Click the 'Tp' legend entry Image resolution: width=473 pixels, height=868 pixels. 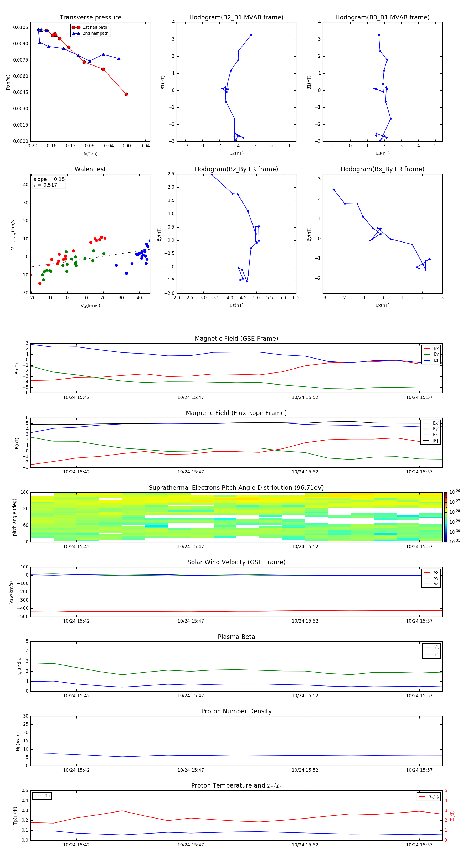point(42,796)
